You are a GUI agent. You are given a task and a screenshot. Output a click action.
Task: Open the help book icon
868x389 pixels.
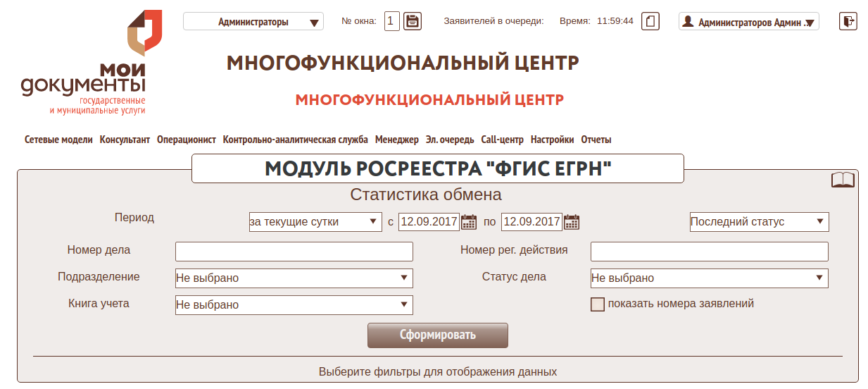point(843,180)
